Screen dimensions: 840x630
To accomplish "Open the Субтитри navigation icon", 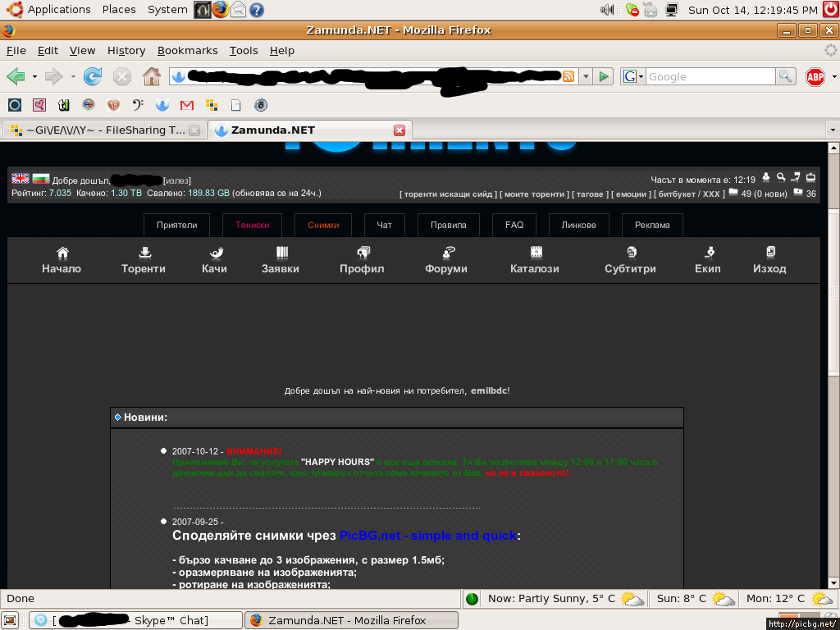I will 631,253.
